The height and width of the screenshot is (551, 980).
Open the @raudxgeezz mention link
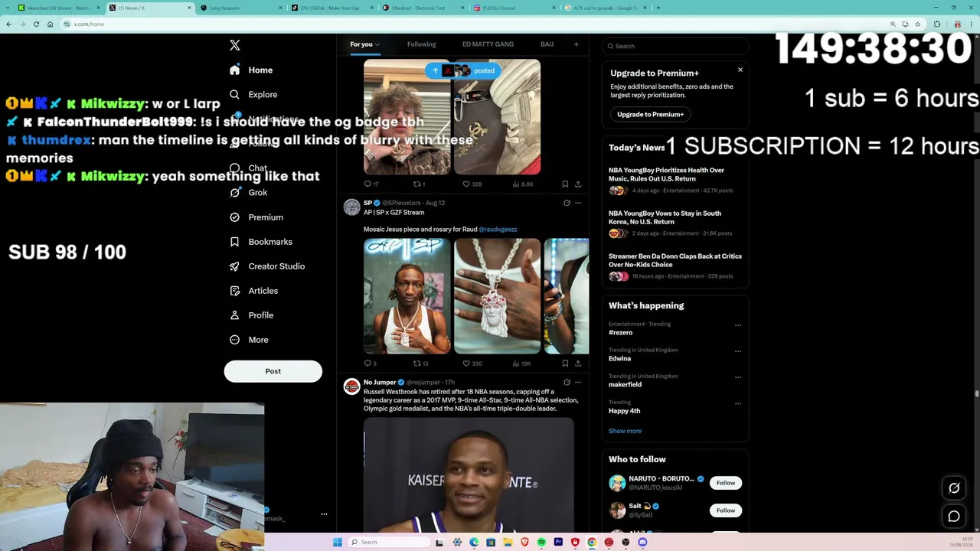point(498,230)
